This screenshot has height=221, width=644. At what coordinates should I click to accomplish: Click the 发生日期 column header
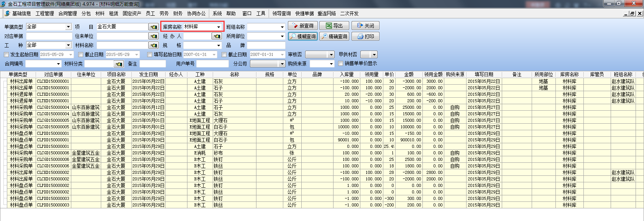pos(148,74)
